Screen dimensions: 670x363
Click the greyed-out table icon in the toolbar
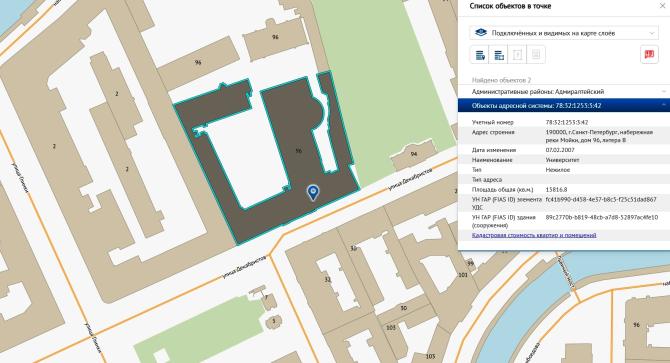tap(536, 55)
